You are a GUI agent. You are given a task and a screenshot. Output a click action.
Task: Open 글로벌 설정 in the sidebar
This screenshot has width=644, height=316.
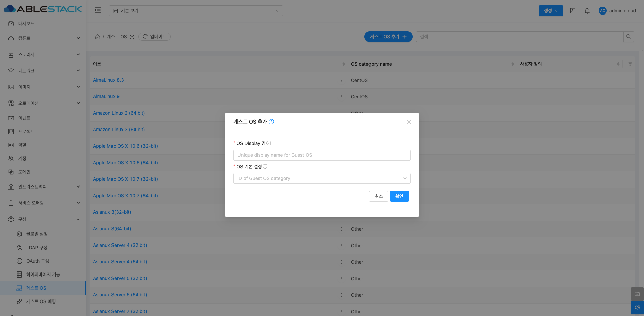[37, 234]
